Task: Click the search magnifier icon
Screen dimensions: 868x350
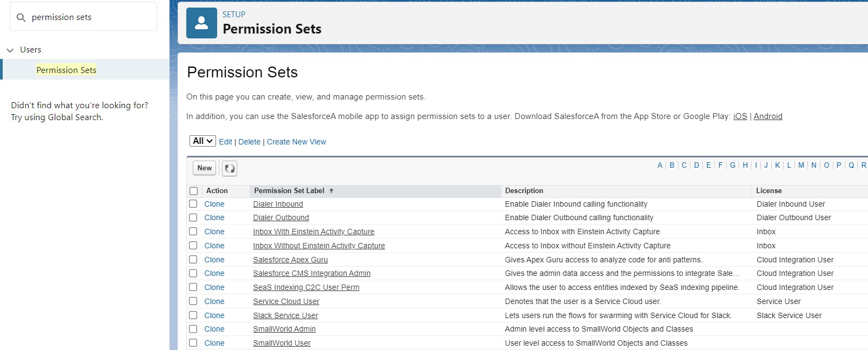Action: 21,17
